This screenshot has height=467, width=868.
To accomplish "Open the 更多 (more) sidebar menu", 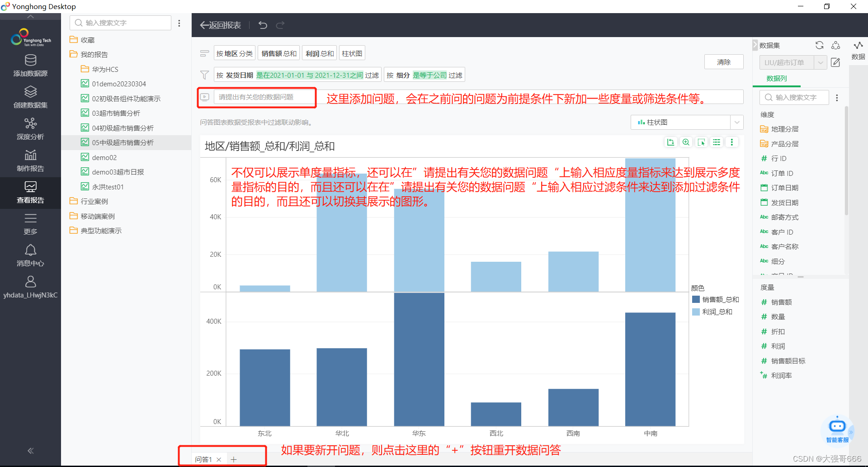I will [x=30, y=224].
